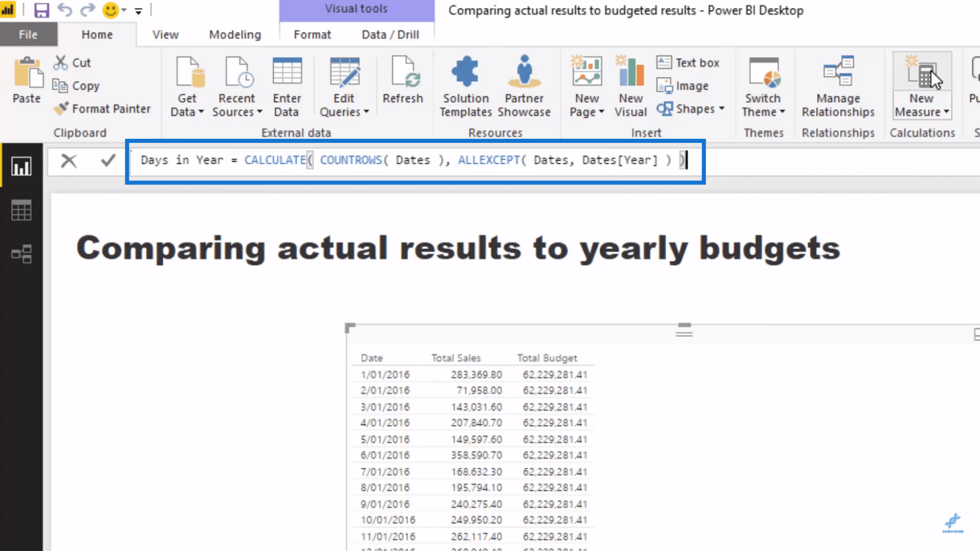The image size is (980, 551).
Task: Click the Undo arrow icon
Action: [x=65, y=10]
